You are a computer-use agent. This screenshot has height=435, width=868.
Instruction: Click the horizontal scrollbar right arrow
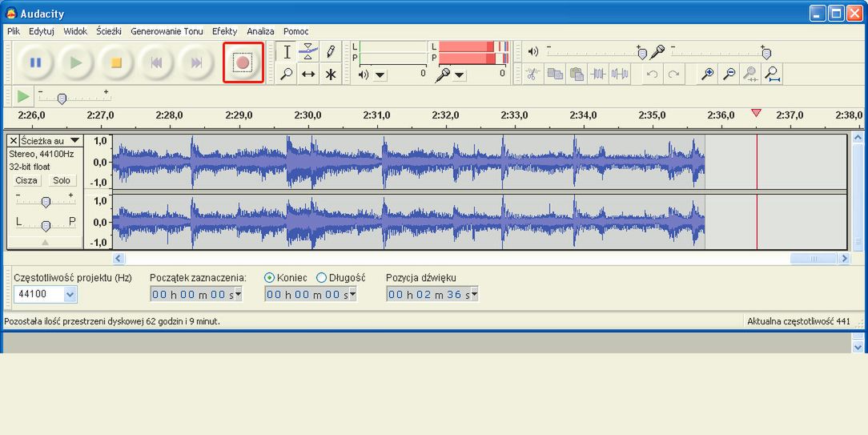[844, 258]
